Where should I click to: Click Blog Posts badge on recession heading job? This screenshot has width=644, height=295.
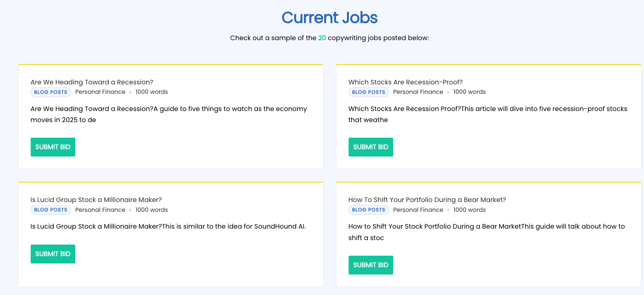tap(51, 92)
